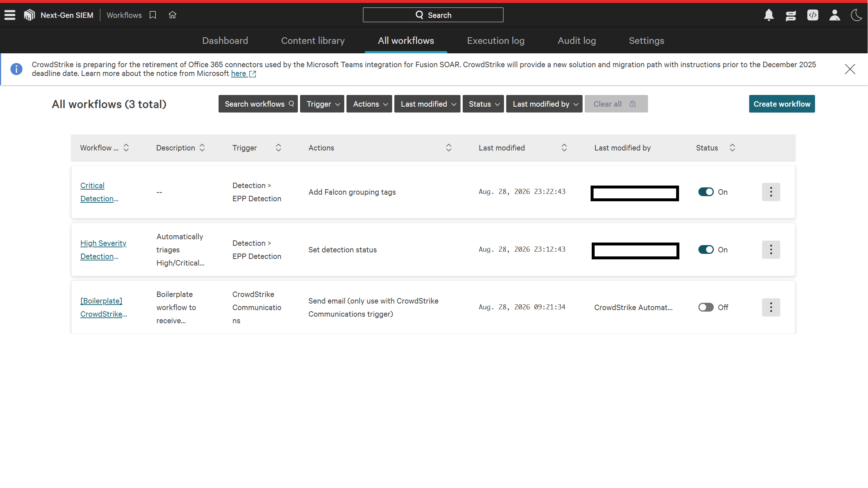This screenshot has width=868, height=488.
Task: Open the Settings tab
Action: 647,41
